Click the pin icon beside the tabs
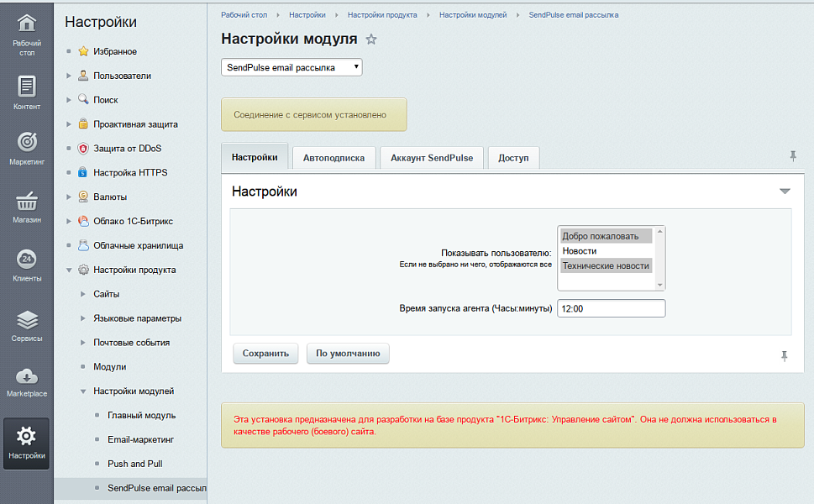The width and height of the screenshot is (814, 504). 793,155
